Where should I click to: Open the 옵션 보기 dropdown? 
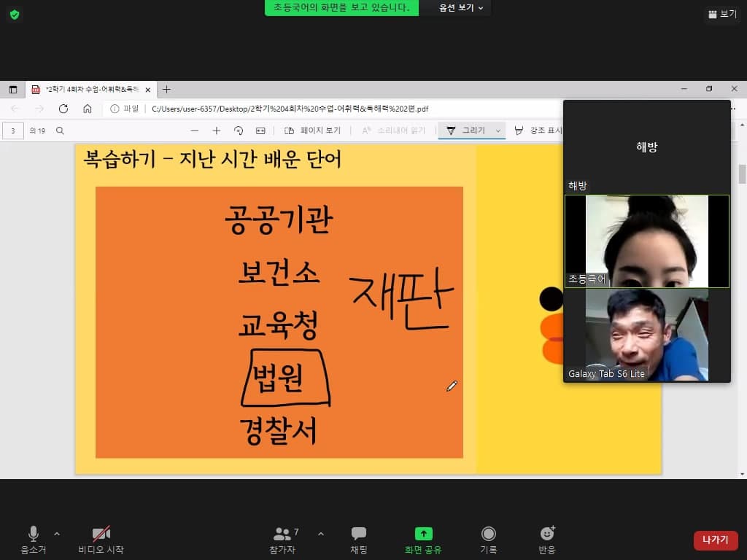pyautogui.click(x=461, y=7)
